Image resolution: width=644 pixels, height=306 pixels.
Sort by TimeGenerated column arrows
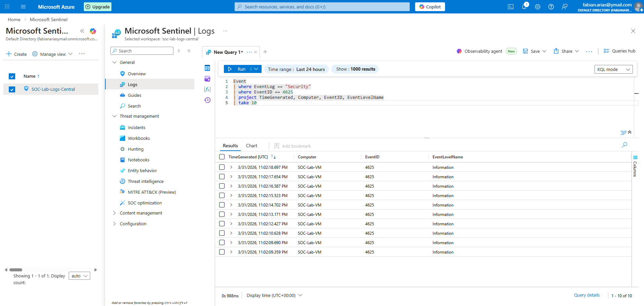[273, 157]
